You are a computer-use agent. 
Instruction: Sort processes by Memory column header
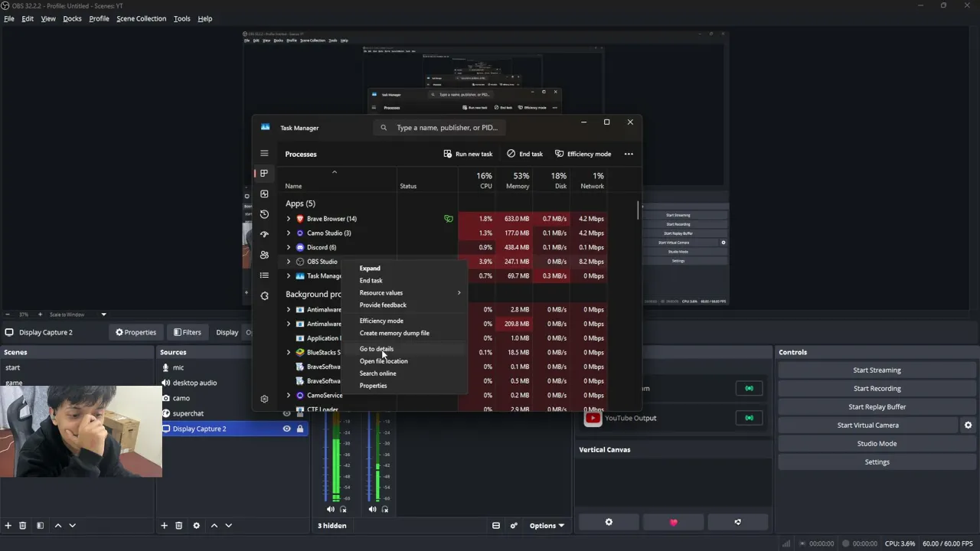[x=518, y=181]
